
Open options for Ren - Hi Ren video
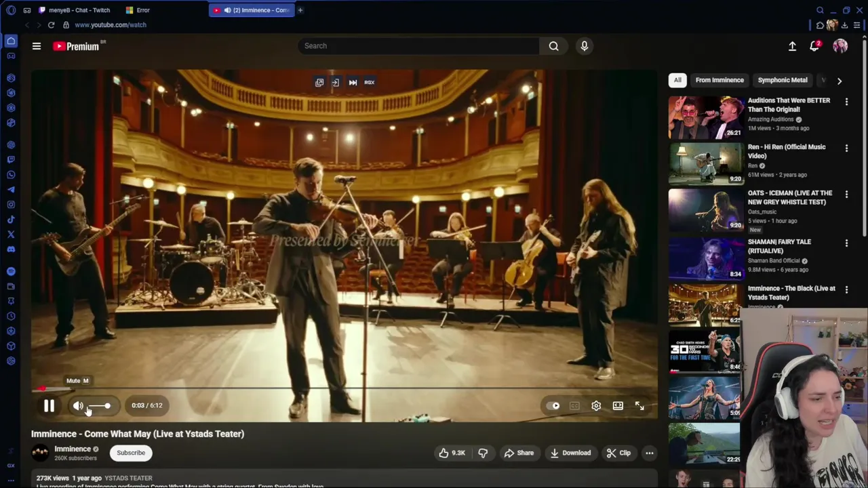coord(846,148)
